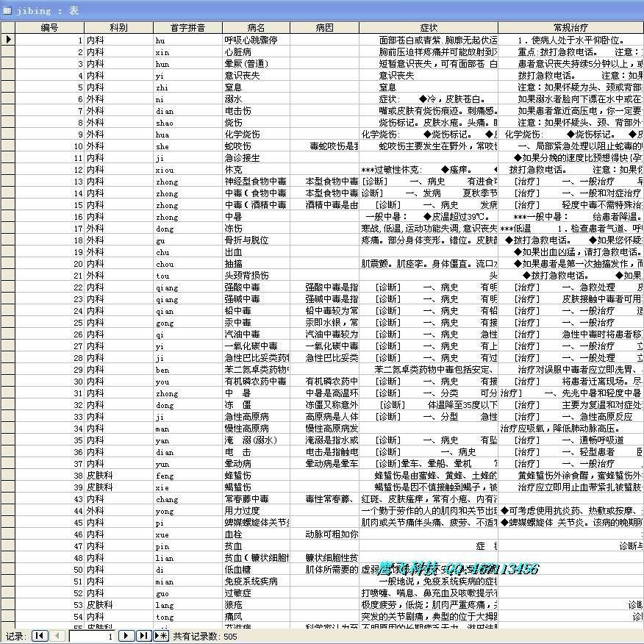The height and width of the screenshot is (644, 644).
Task: Click the next record navigation button
Action: 126,637
